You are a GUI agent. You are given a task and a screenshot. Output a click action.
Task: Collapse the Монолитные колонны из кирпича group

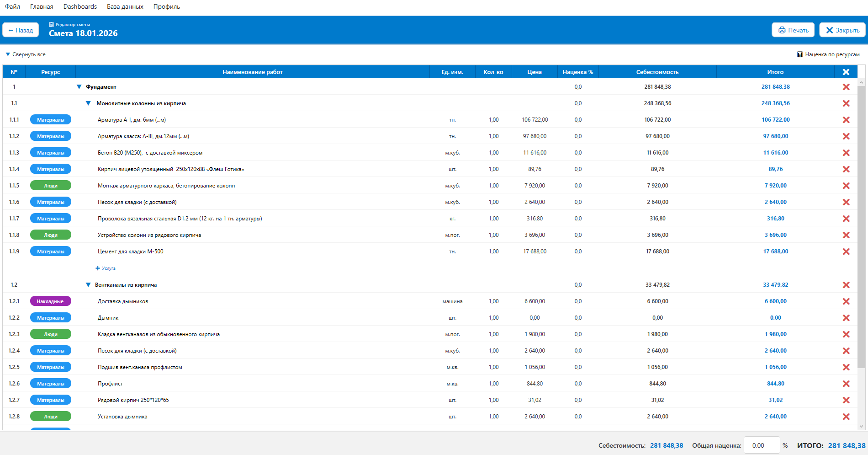(88, 103)
